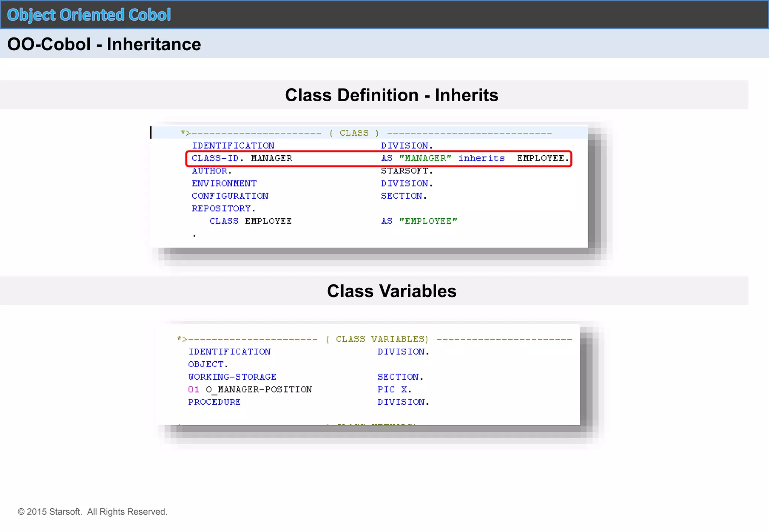
Task: Click the 'REPOSITORY.' keyword
Action: tap(223, 209)
